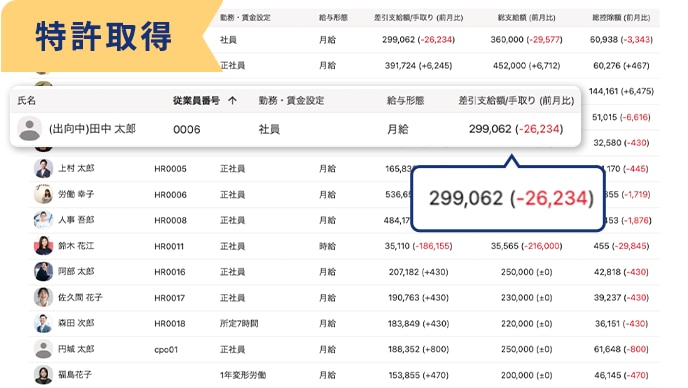Click the deduction value 60,276 (+467)
The width and height of the screenshot is (688, 388).
pyautogui.click(x=621, y=66)
